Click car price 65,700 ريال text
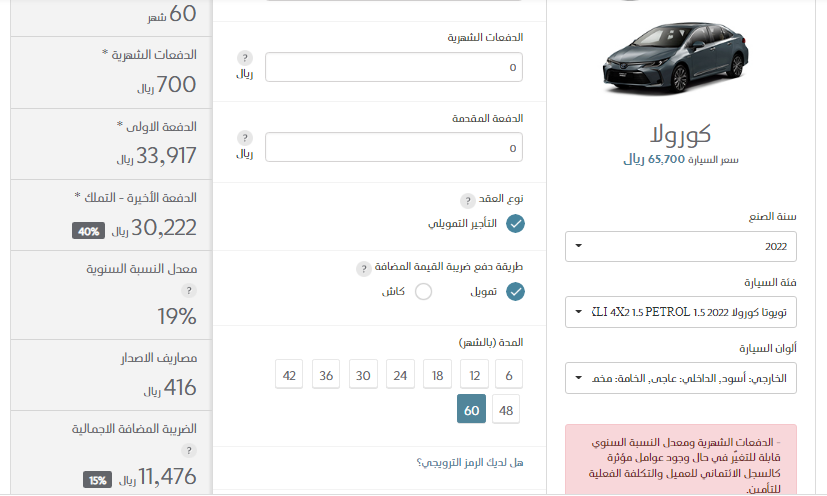The width and height of the screenshot is (827, 496). [680, 159]
